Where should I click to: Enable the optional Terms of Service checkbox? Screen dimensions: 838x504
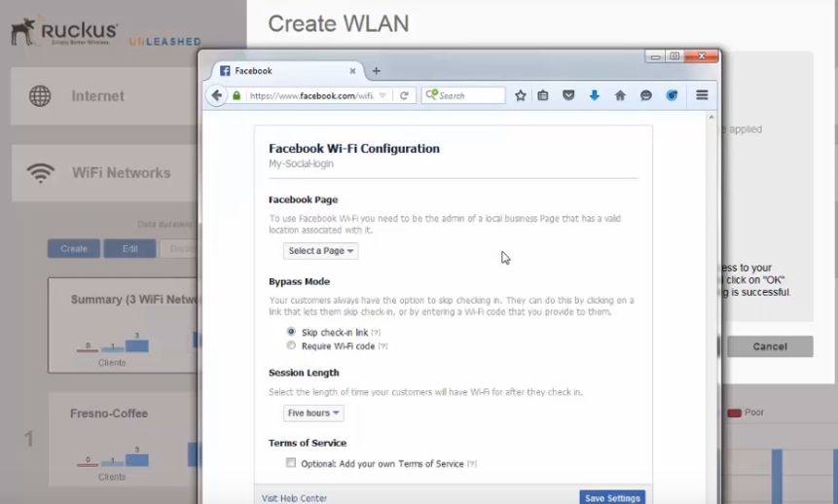[291, 463]
